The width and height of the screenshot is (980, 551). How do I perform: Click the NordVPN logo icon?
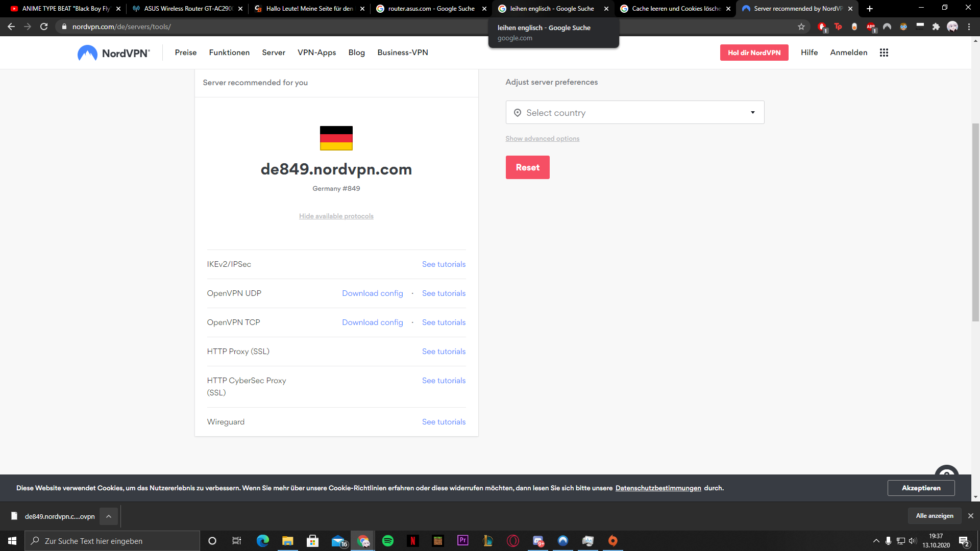(87, 53)
